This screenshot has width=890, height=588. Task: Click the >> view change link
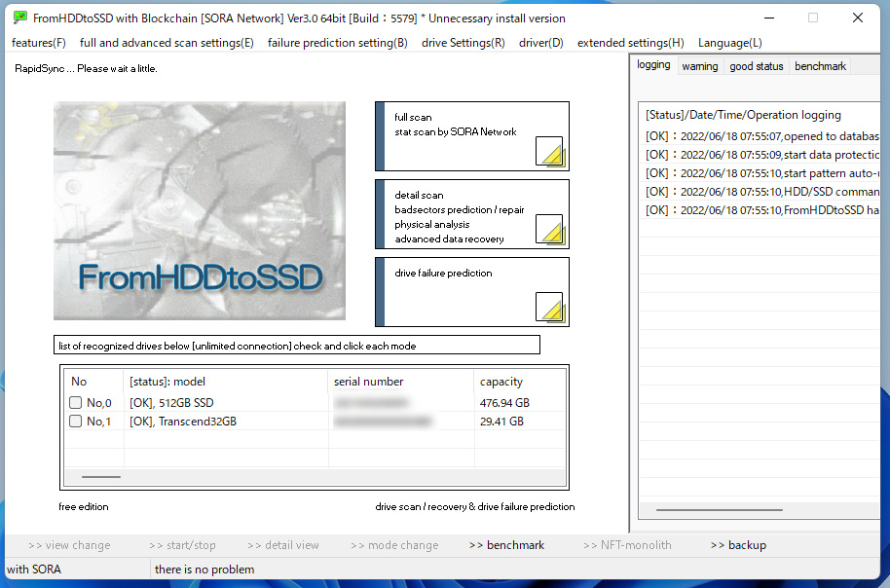pyautogui.click(x=69, y=545)
